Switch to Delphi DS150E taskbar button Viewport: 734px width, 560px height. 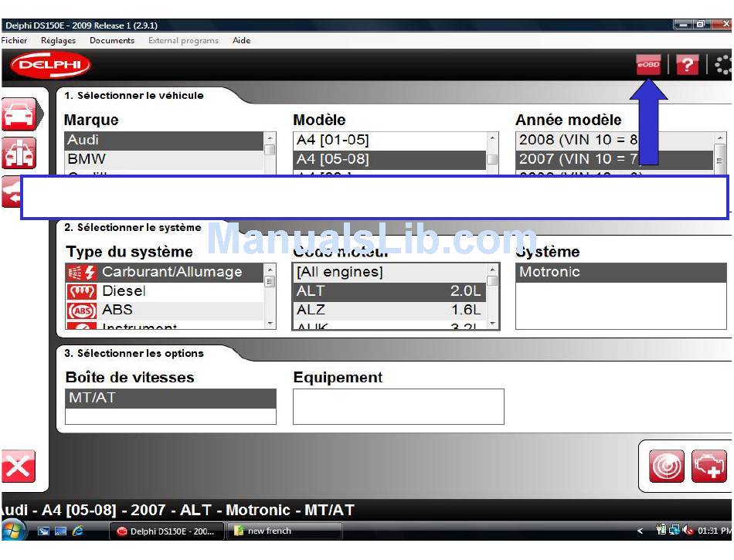point(166,531)
